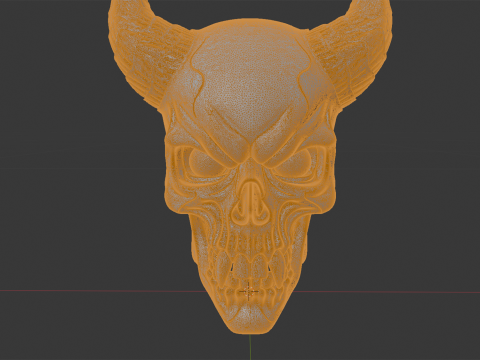480x360 pixels.
Task: Click the 3D cursor at the skull's teeth
Action: tap(249, 292)
